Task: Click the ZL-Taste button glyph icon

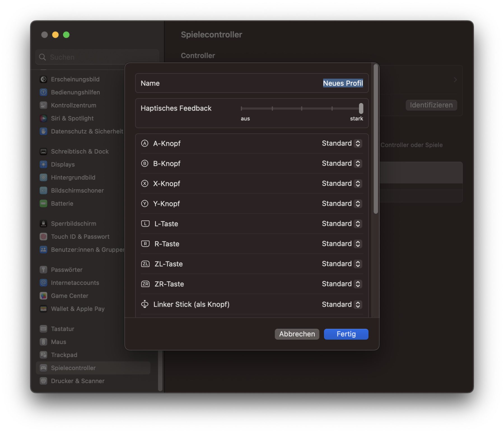Action: click(145, 264)
